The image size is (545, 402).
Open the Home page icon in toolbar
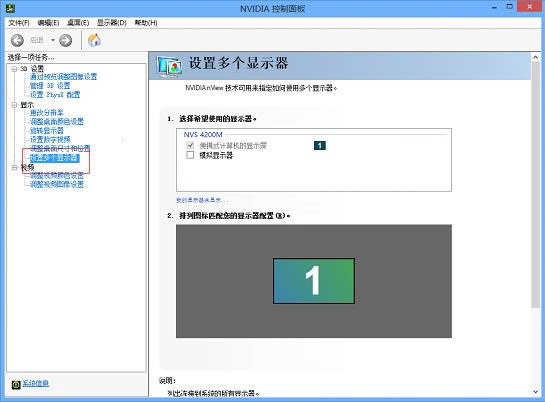click(x=94, y=40)
